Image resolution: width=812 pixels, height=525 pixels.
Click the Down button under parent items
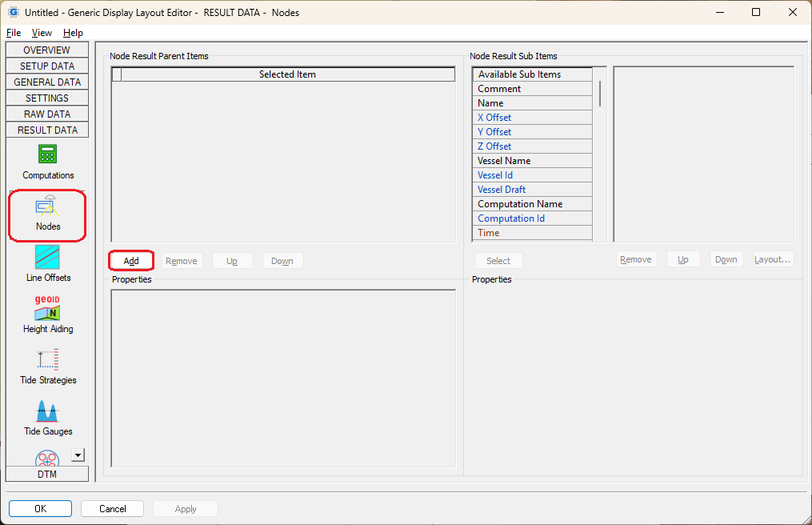(282, 261)
